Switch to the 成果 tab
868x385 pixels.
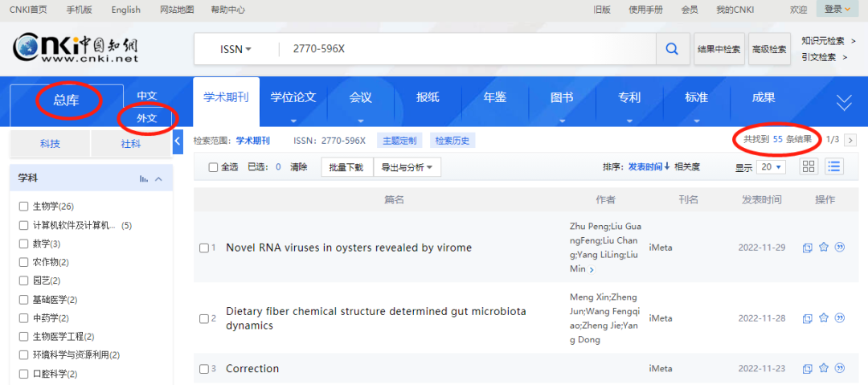(x=764, y=98)
